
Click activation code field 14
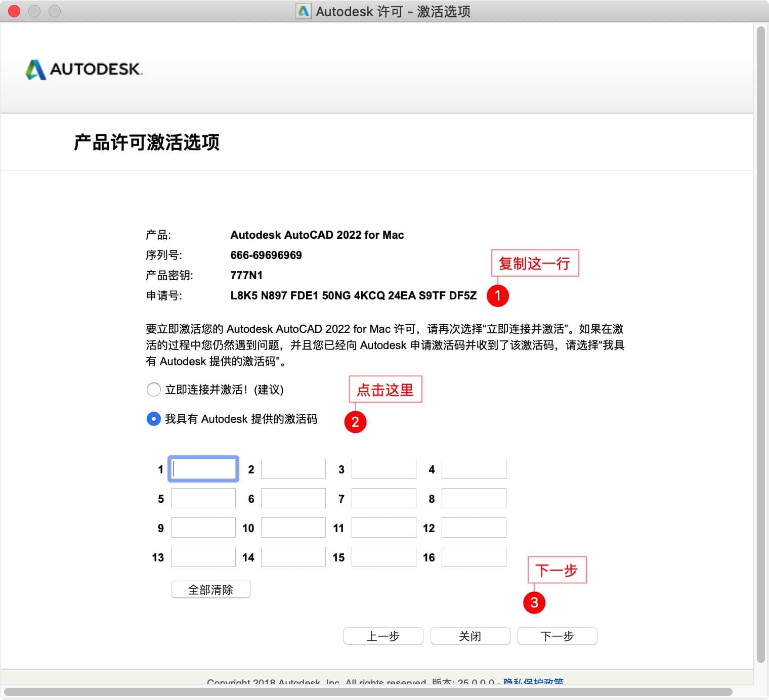(x=293, y=557)
